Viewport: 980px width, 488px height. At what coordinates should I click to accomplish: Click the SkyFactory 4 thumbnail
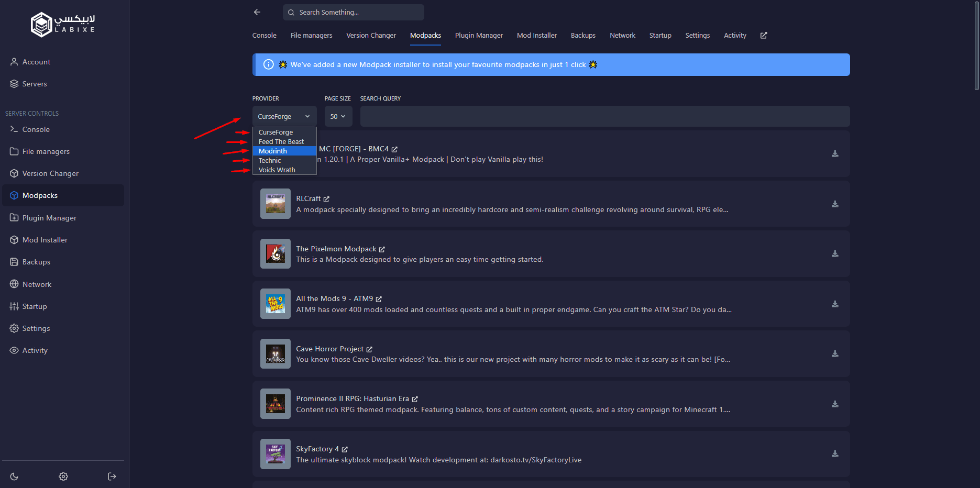276,454
